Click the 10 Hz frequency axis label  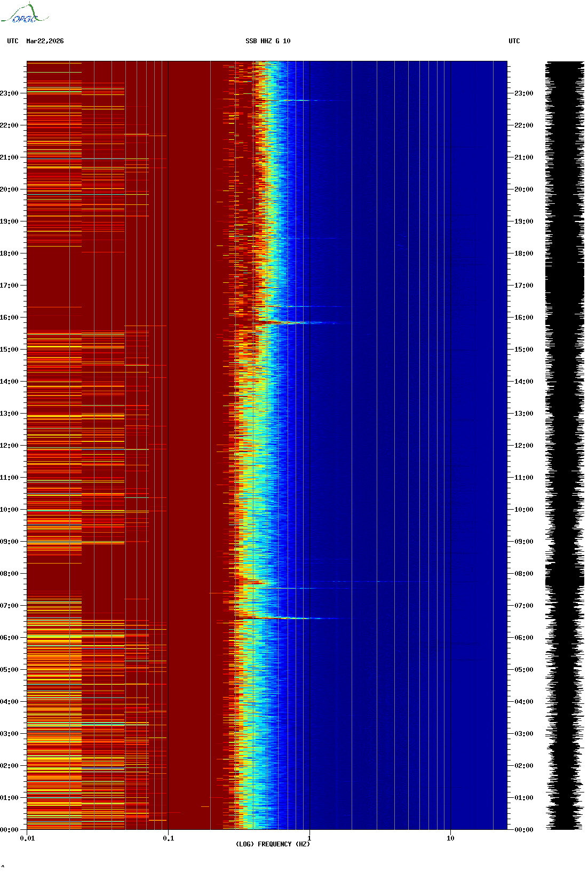[450, 838]
